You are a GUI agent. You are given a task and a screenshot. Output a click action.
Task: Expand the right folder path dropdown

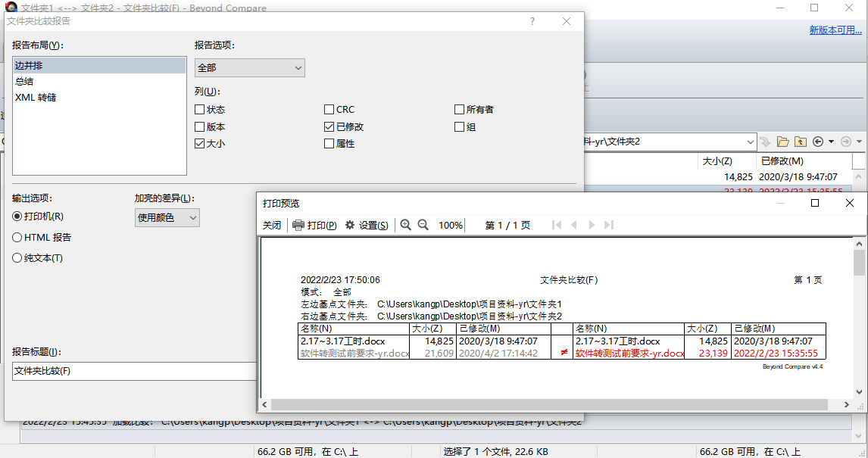[750, 142]
